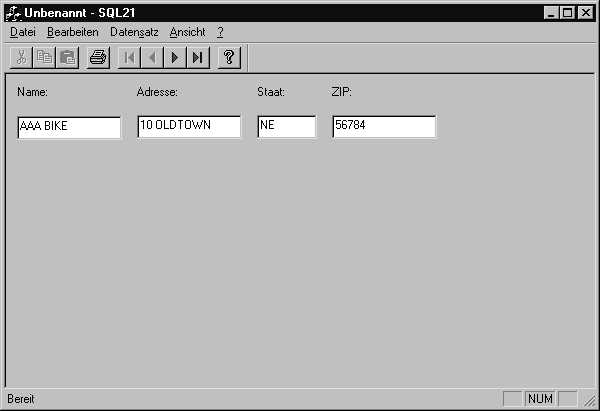The width and height of the screenshot is (600, 411).
Task: Open the Datensatz menu
Action: click(134, 32)
